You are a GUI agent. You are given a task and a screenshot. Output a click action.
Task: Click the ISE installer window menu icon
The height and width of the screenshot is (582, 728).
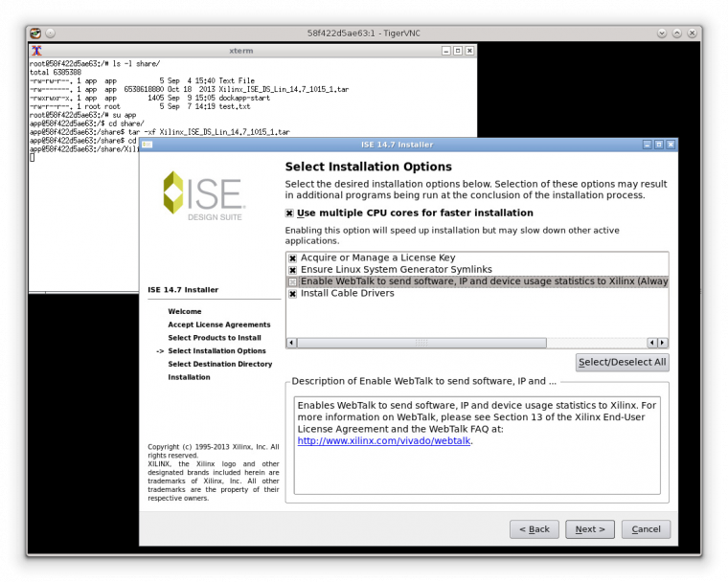point(148,145)
